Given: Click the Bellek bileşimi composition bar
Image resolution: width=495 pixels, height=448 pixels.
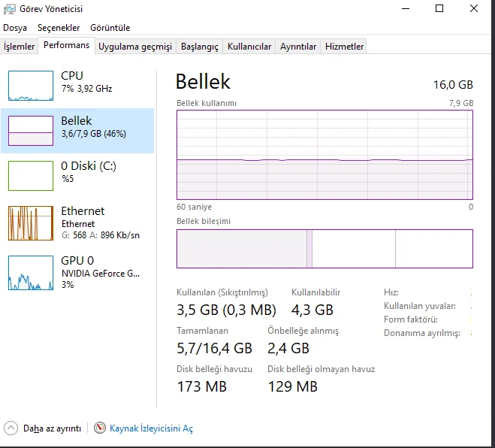Looking at the screenshot, I should pos(324,249).
